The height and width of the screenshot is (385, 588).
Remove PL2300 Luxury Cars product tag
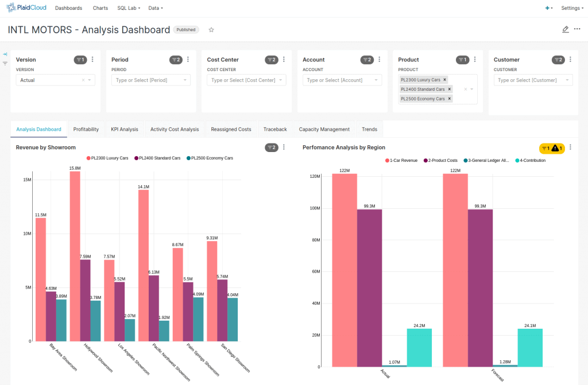coord(445,80)
